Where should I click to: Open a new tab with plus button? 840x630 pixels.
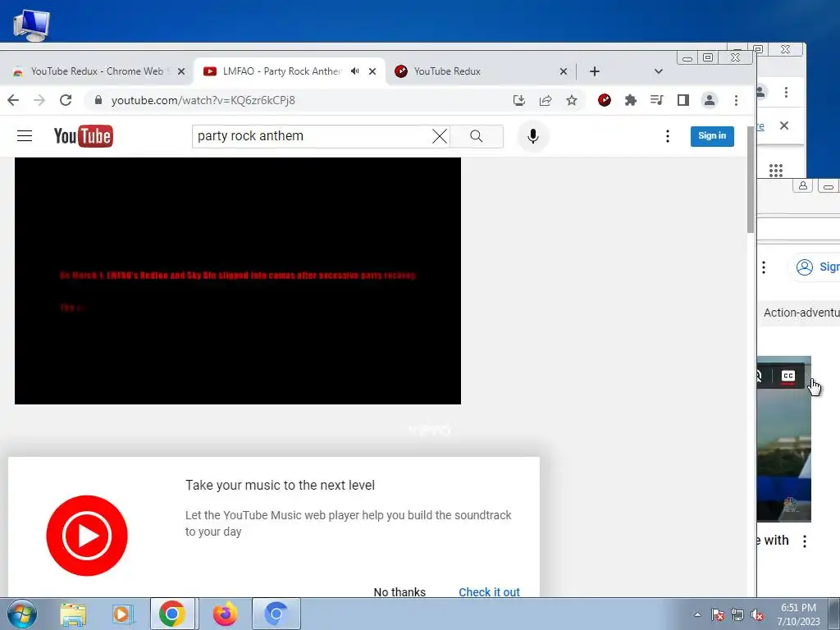(595, 71)
